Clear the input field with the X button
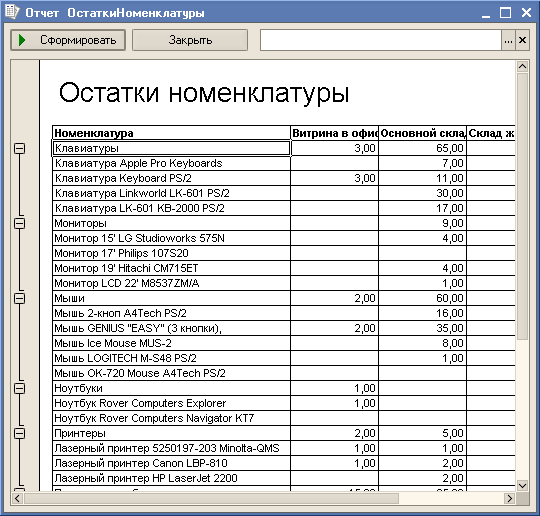 point(522,40)
